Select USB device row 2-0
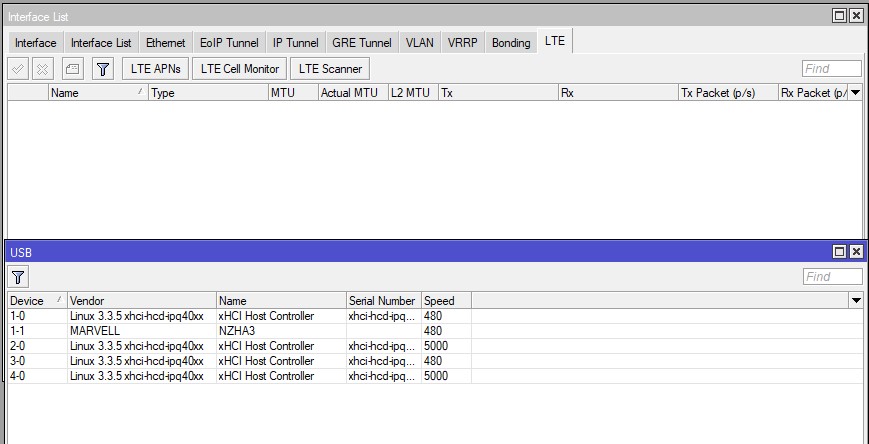The height and width of the screenshot is (444, 869). (x=435, y=346)
